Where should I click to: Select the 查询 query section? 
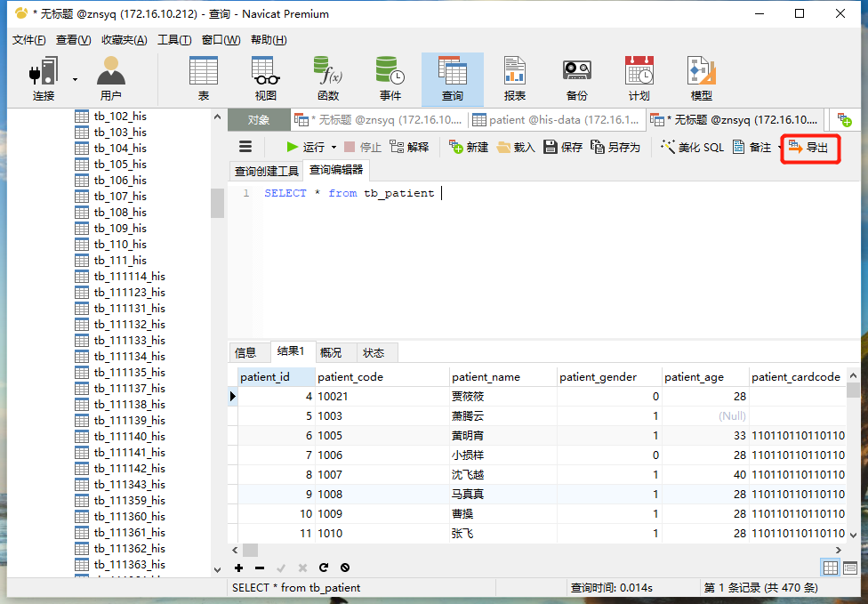[x=453, y=79]
